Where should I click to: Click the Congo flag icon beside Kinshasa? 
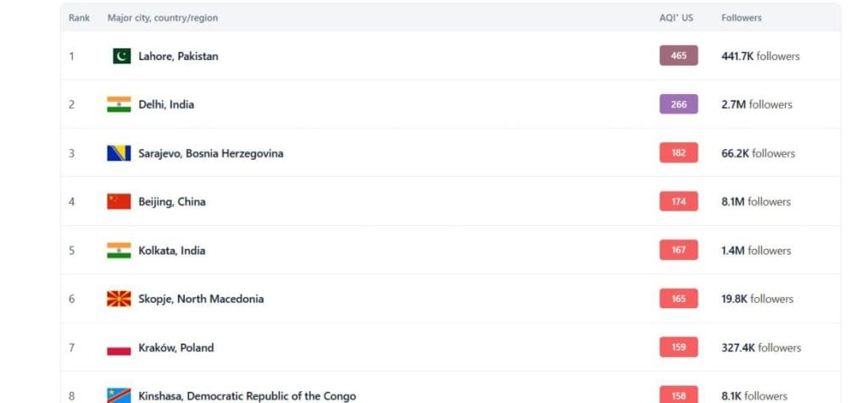[x=119, y=395]
